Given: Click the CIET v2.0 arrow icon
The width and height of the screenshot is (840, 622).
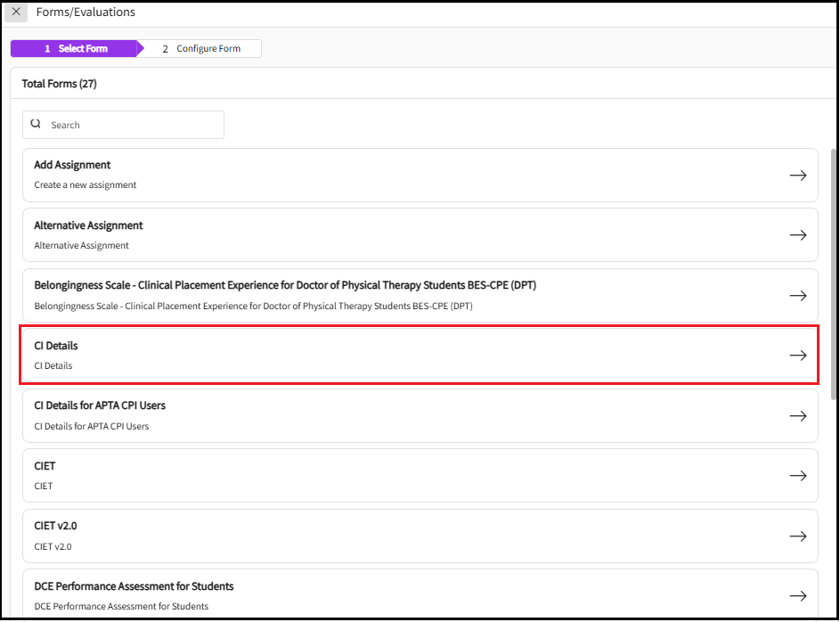Looking at the screenshot, I should click(798, 536).
